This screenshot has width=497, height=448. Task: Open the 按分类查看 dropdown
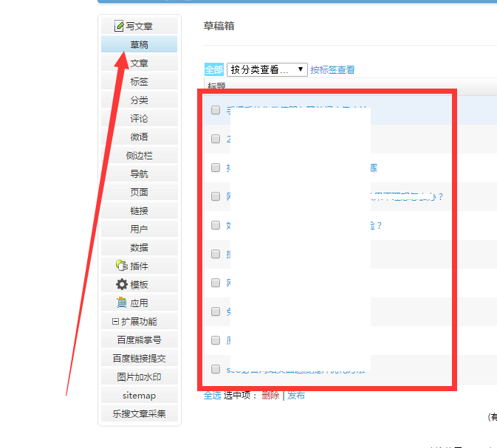point(267,69)
